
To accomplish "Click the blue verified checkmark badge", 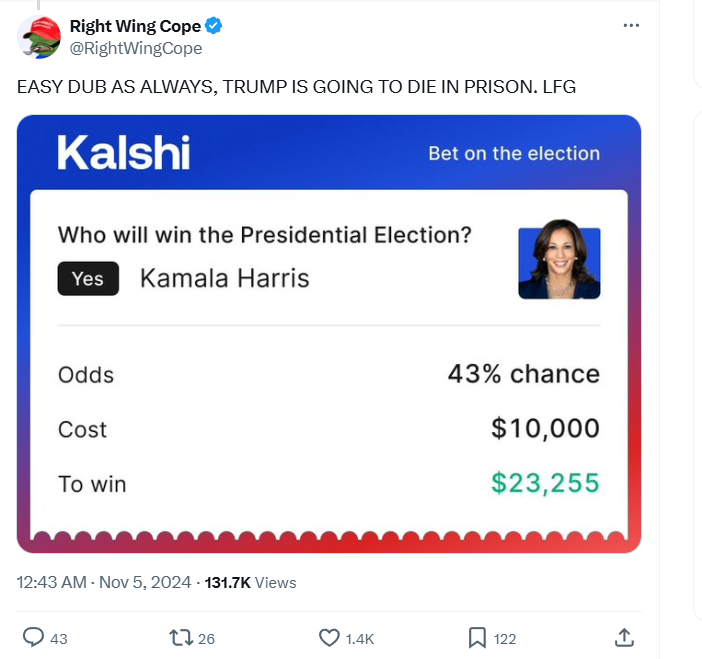I will click(x=213, y=27).
